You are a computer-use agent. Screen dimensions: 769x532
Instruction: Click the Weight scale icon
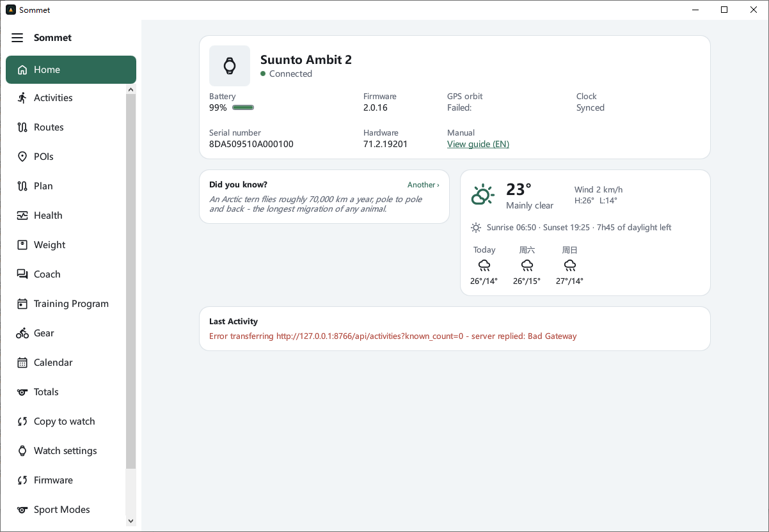22,245
